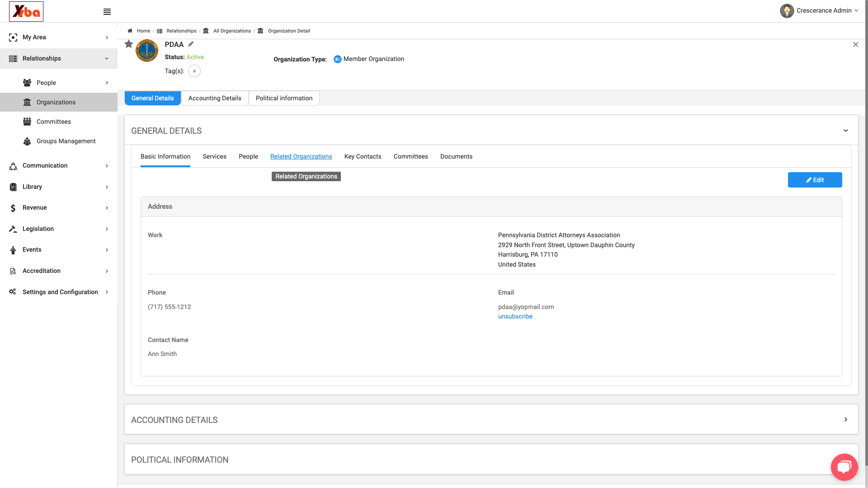Image resolution: width=868 pixels, height=488 pixels.
Task: Click the Home breadcrumb house icon
Action: (x=130, y=31)
